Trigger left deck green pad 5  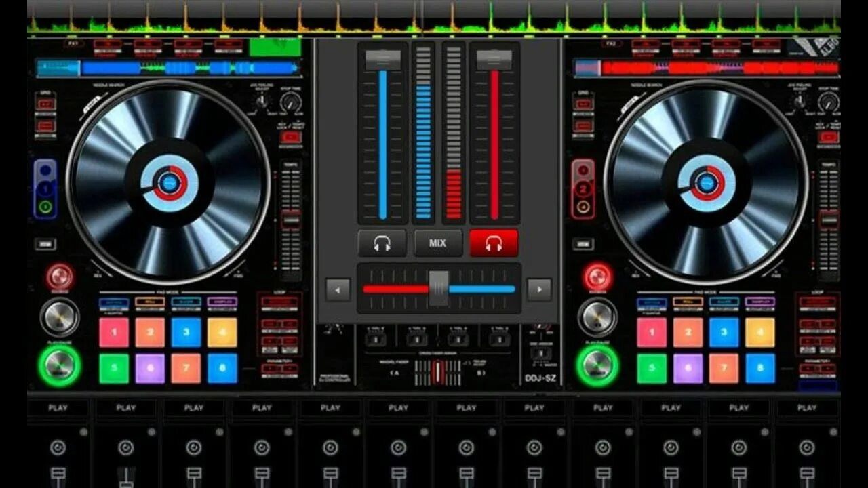(114, 369)
